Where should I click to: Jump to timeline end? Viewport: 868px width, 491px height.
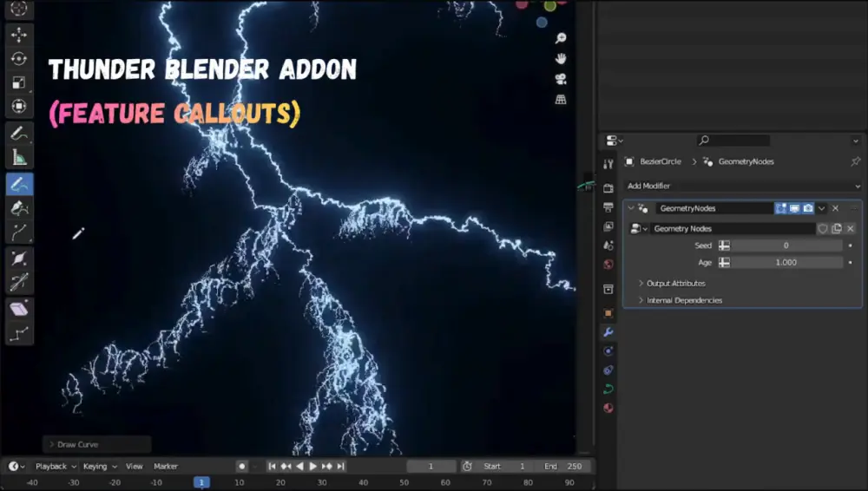(340, 466)
